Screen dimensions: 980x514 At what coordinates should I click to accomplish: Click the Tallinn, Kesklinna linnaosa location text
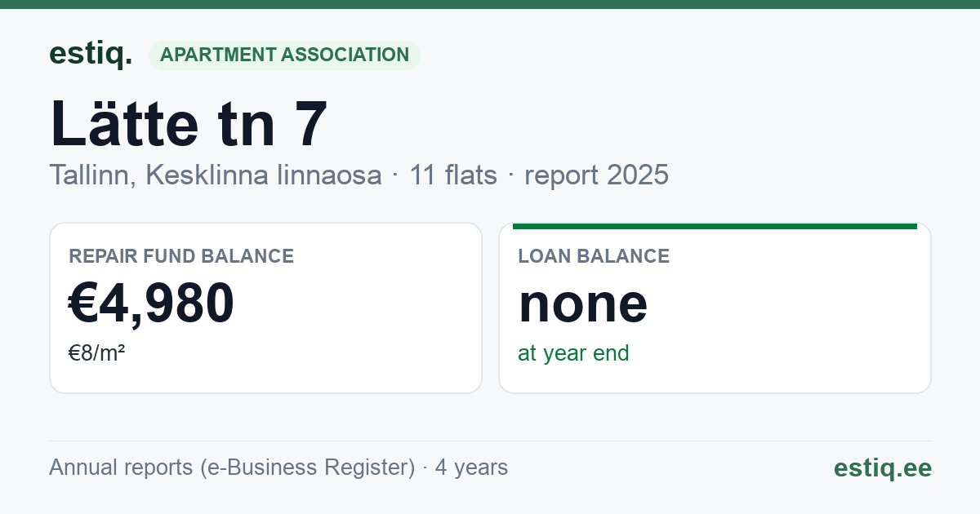click(x=216, y=175)
